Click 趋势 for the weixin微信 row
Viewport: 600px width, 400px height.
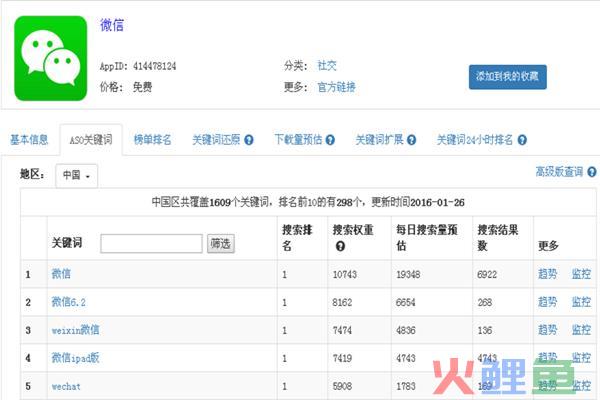pyautogui.click(x=548, y=330)
